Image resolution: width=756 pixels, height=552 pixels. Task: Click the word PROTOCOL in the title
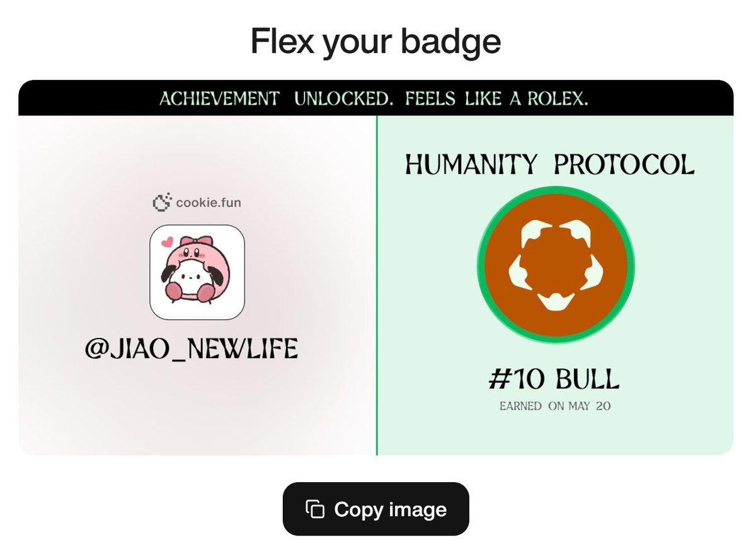click(x=624, y=164)
